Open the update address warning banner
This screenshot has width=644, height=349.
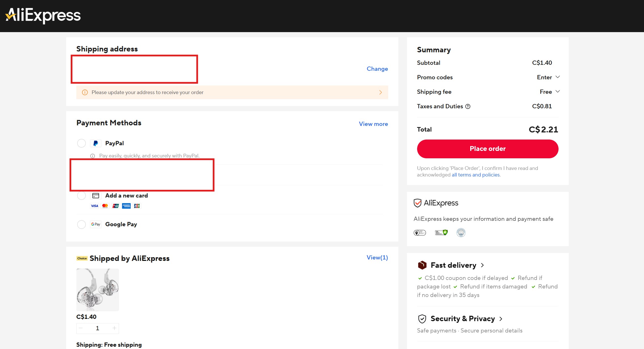232,92
